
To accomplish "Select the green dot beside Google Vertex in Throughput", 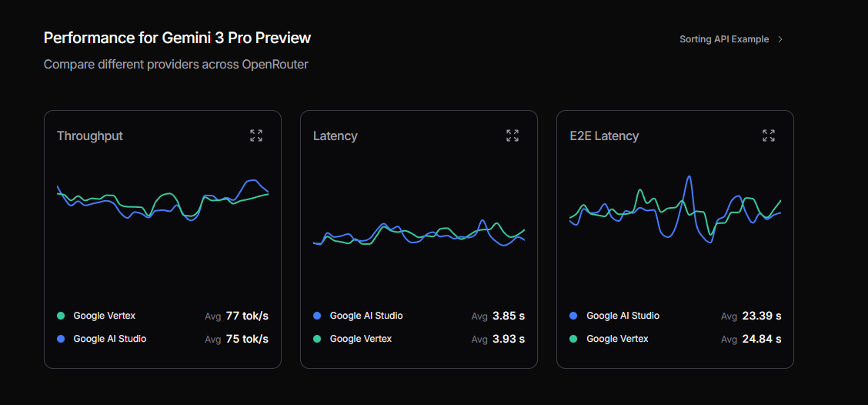I will click(x=61, y=316).
